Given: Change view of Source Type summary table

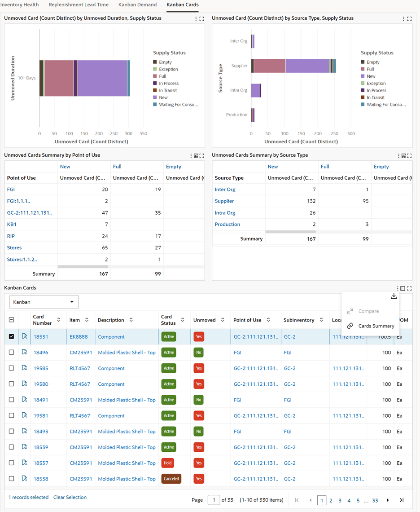Looking at the screenshot, I should point(404,156).
